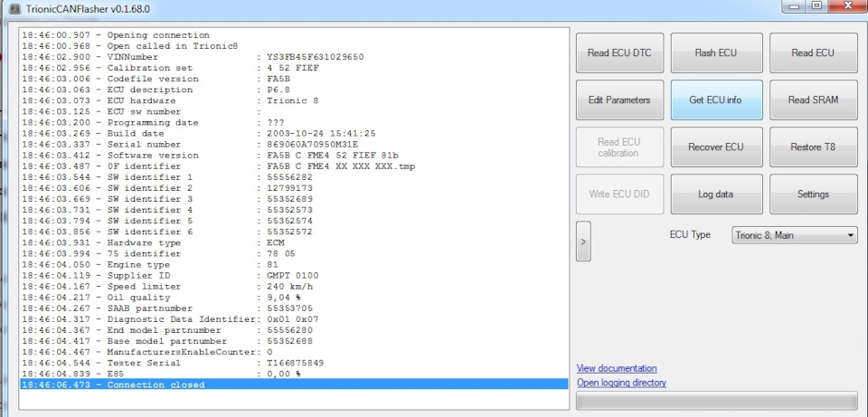
Task: Click the Get ECU info button
Action: [716, 100]
